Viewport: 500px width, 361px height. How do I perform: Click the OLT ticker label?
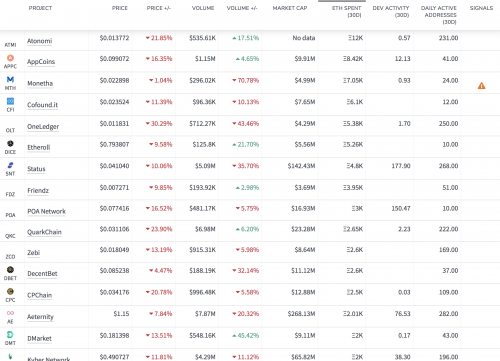point(10,130)
